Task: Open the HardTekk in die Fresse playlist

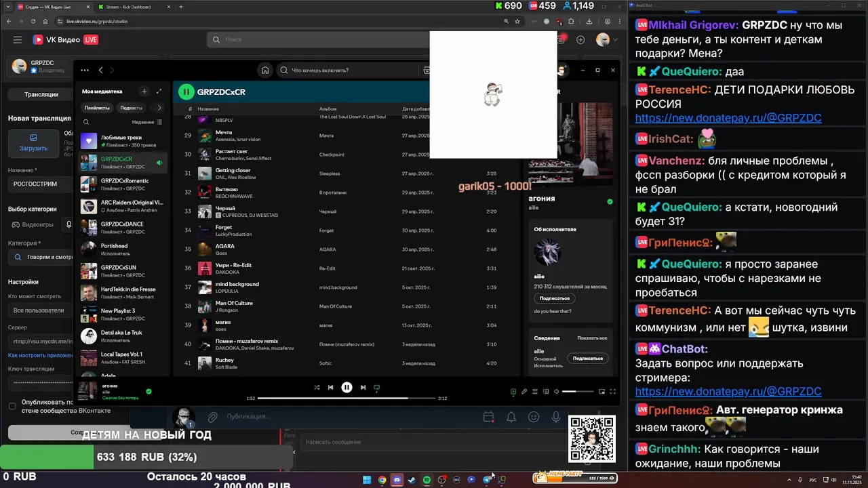Action: 122,293
